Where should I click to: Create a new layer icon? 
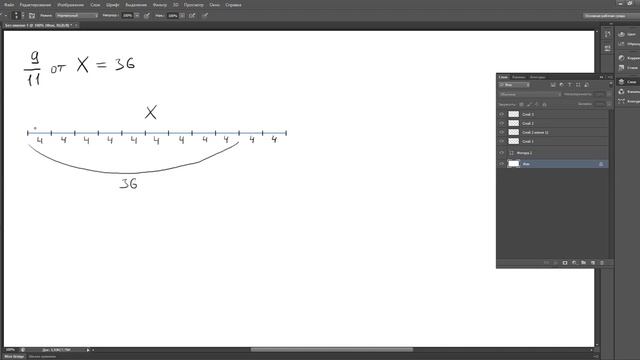pos(593,263)
